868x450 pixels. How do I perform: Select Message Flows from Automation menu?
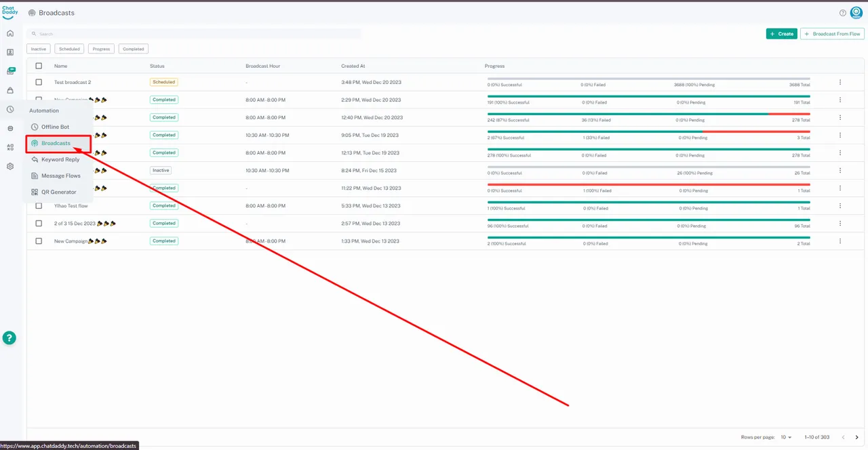pyautogui.click(x=60, y=176)
